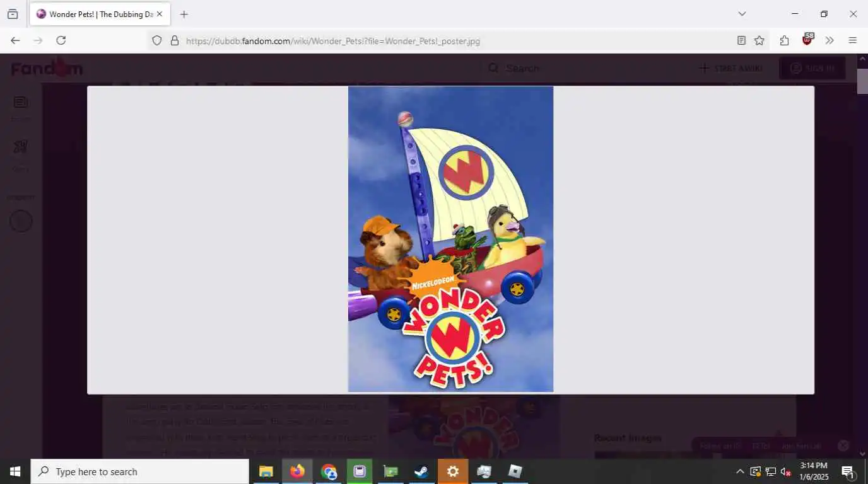Switch to Firefox in taskbar
Image resolution: width=868 pixels, height=484 pixels.
296,471
